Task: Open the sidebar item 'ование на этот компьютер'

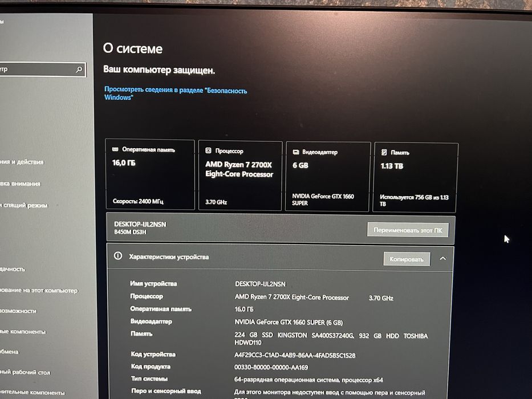Action: point(39,291)
